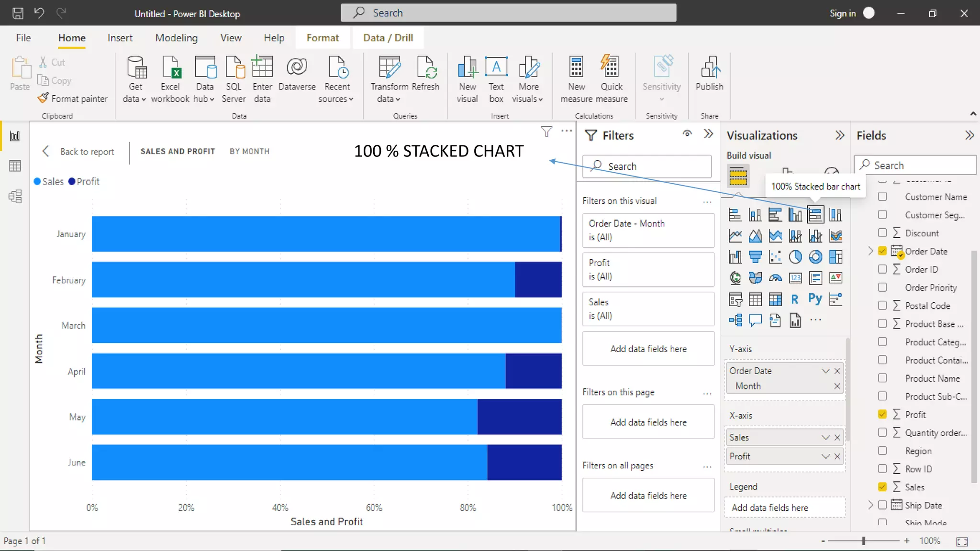Image resolution: width=980 pixels, height=551 pixels.
Task: Click Back to report
Action: click(x=79, y=152)
